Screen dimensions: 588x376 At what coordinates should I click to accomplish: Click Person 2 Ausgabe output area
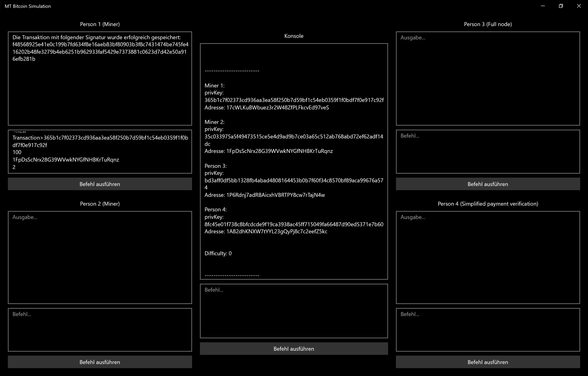tap(100, 257)
